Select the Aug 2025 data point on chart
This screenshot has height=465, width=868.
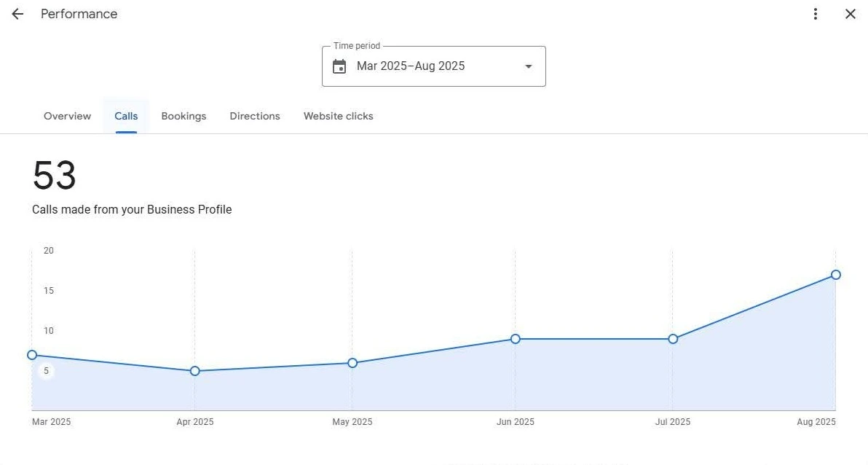[x=835, y=275]
